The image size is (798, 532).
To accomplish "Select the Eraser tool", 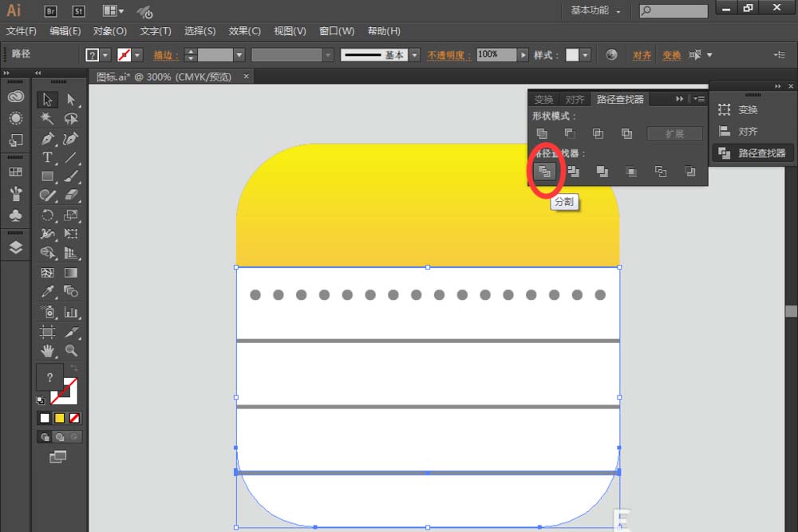I will tap(71, 195).
